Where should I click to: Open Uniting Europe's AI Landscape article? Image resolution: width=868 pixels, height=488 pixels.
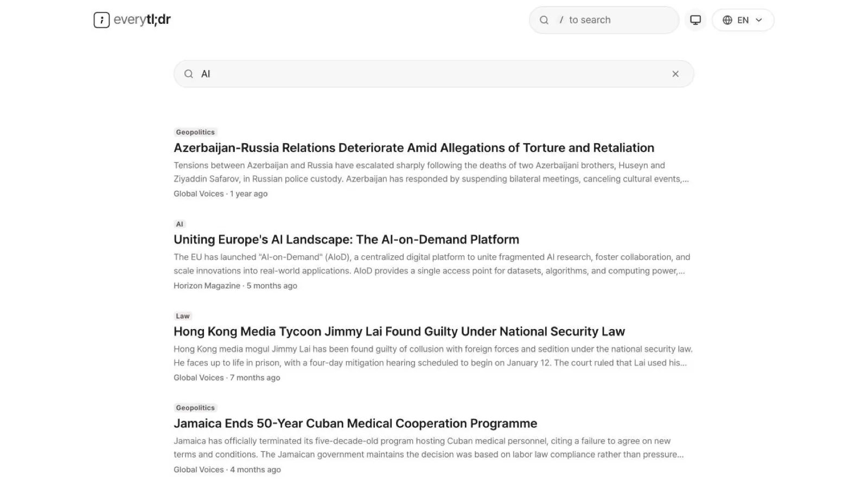tap(346, 240)
